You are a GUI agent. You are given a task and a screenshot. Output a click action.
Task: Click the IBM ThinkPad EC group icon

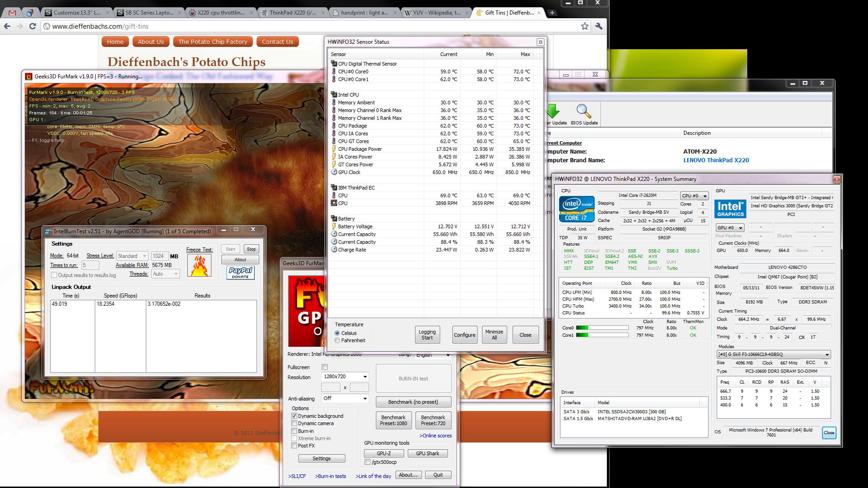click(334, 188)
